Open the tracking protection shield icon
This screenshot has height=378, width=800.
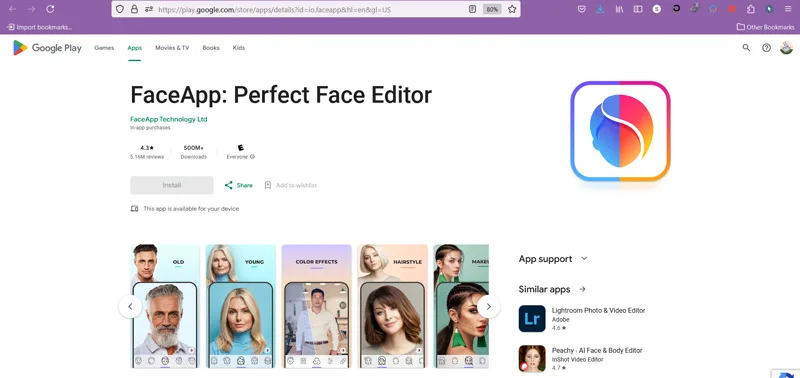tap(120, 9)
